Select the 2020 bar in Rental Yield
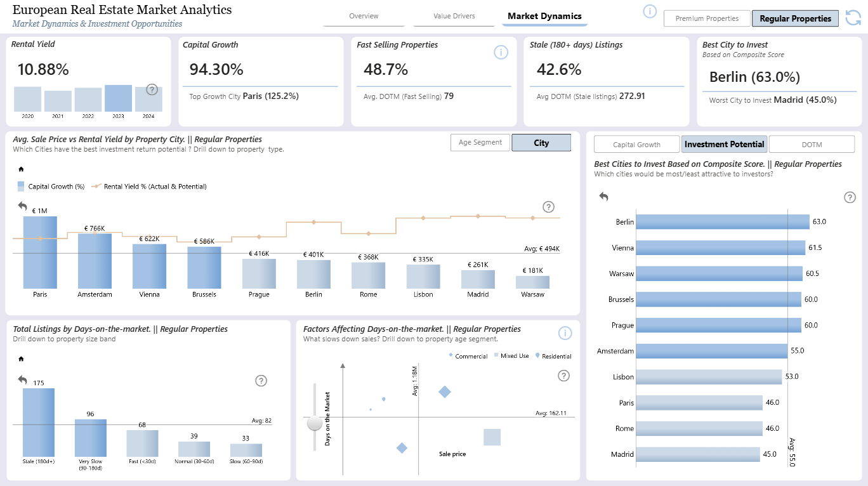Screen dimensions: 868x486 pos(28,99)
